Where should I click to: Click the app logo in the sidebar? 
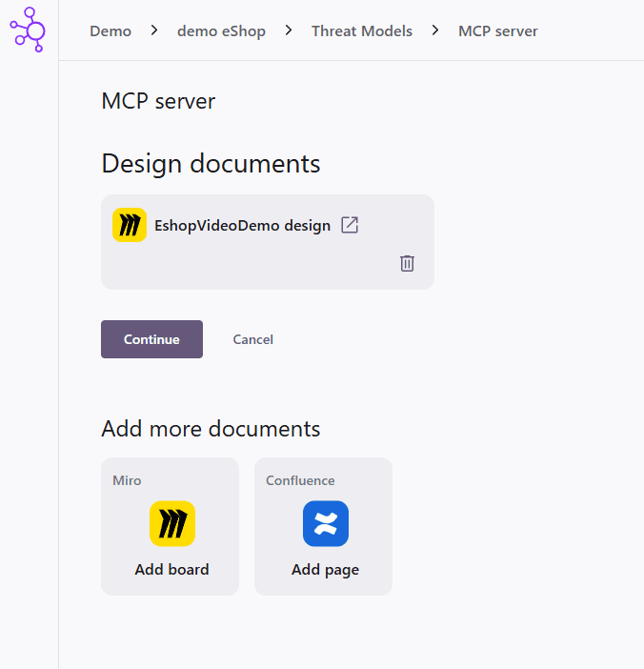28,30
